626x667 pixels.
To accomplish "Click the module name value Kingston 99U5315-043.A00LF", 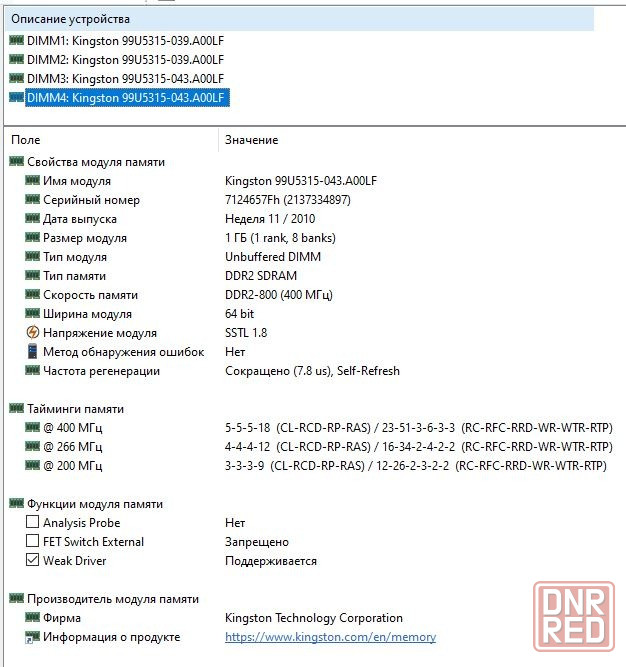I will point(301,181).
